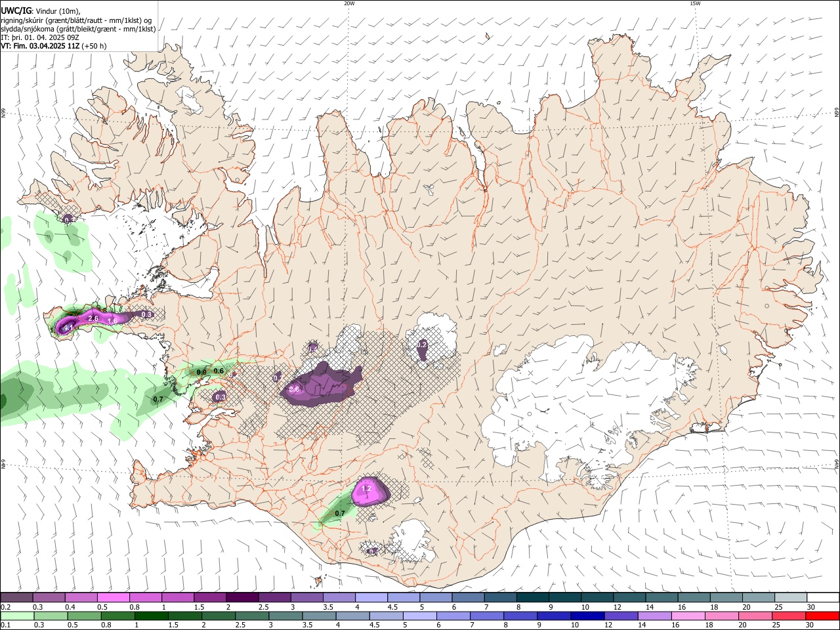Select the light green 0.3 swatch, bottom legend
Image resolution: width=840 pixels, height=630 pixels.
[51, 616]
